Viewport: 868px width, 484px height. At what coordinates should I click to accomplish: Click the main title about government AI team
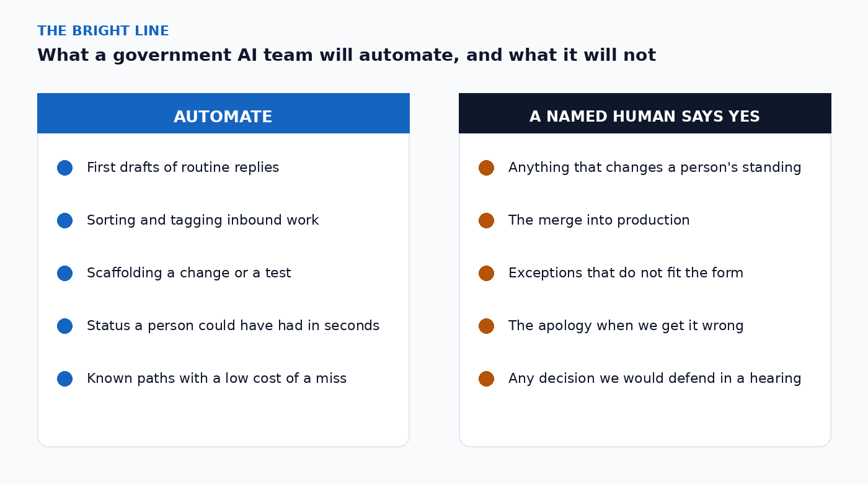[x=347, y=55]
